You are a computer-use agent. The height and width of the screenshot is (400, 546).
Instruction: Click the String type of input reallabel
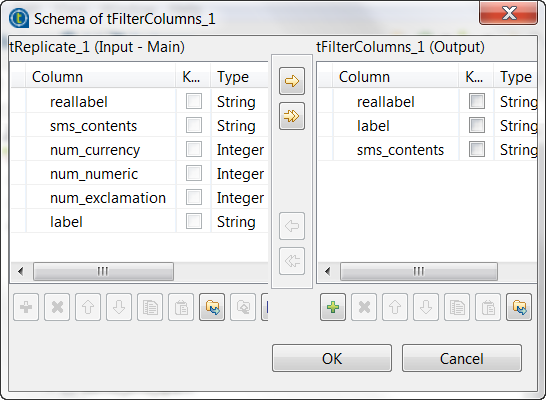[x=236, y=102]
